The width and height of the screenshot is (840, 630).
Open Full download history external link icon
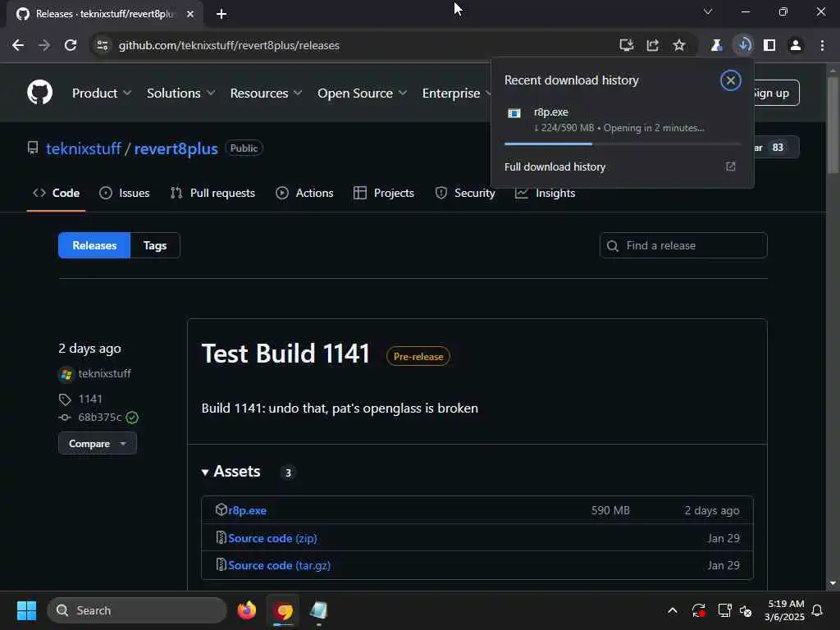click(x=731, y=167)
